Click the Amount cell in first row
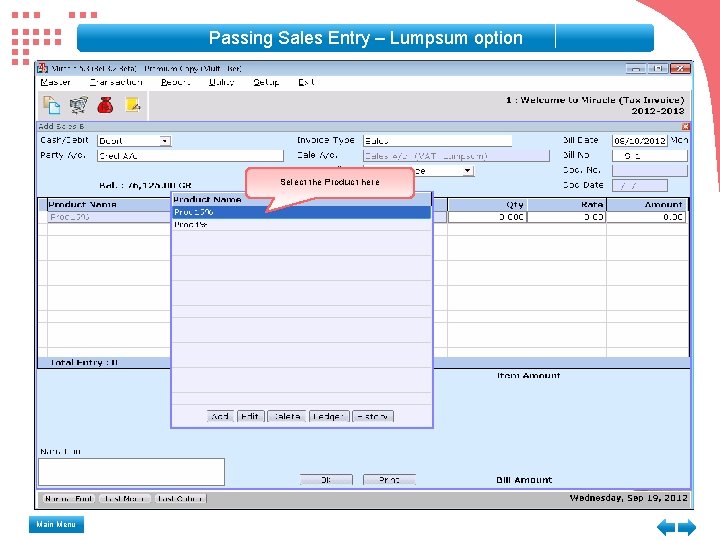This screenshot has width=720, height=540. [x=647, y=217]
